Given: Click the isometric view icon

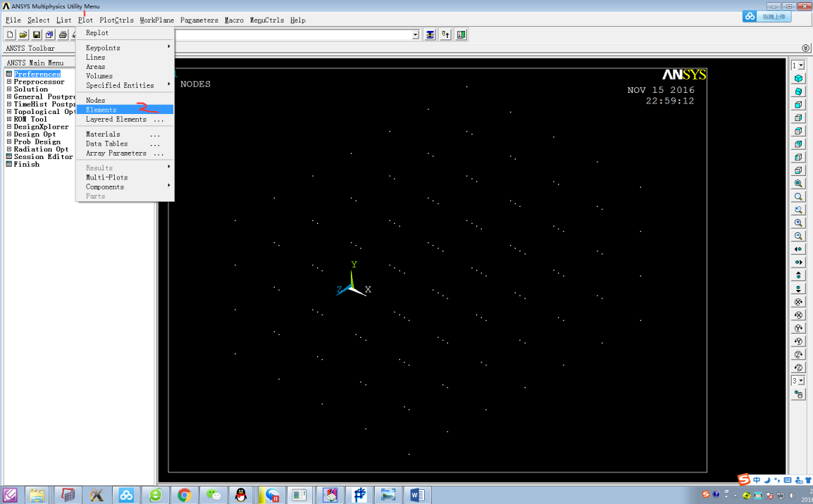Looking at the screenshot, I should (798, 78).
